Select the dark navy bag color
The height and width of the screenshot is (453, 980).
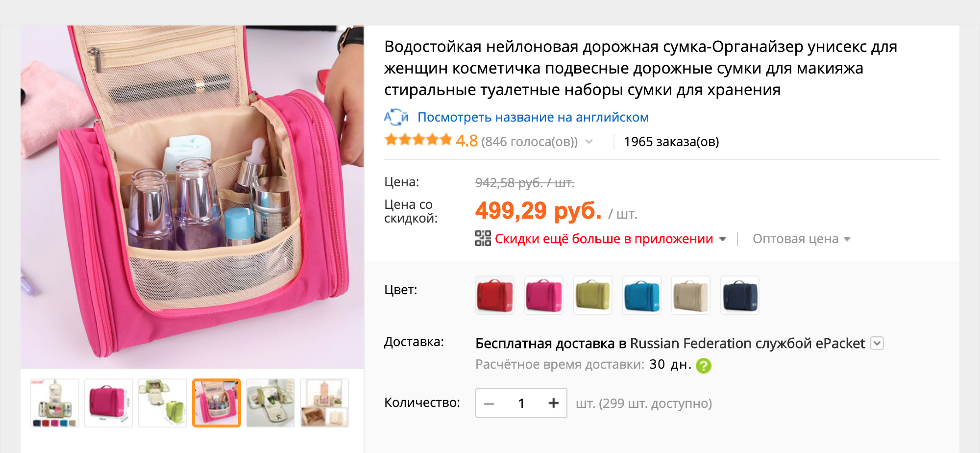[x=740, y=295]
